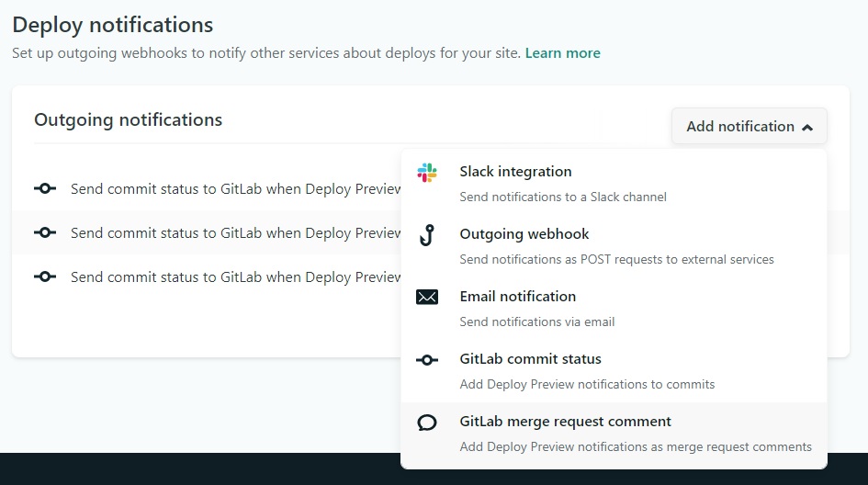Click GitLab commit status icon in dropdown
Image resolution: width=868 pixels, height=485 pixels.
tap(427, 360)
